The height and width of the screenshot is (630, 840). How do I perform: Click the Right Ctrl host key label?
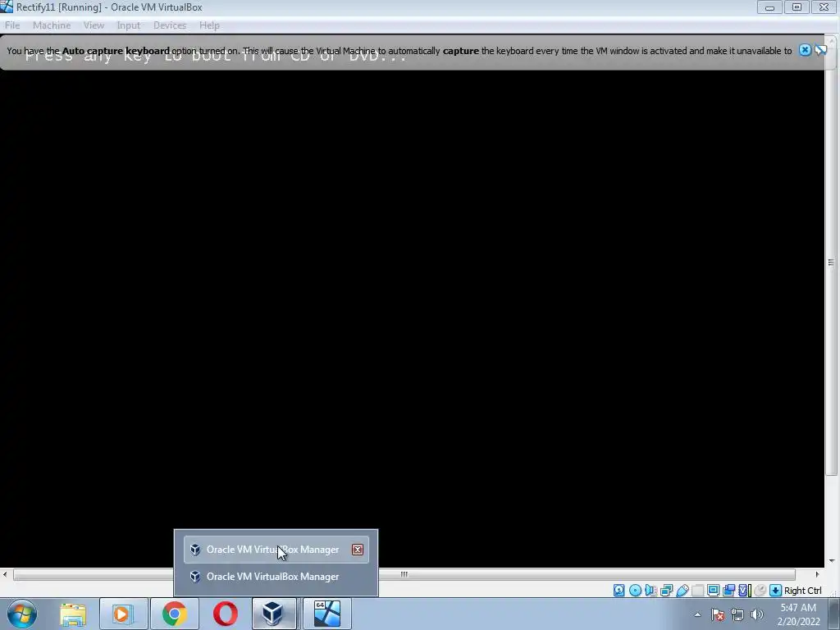tap(802, 591)
